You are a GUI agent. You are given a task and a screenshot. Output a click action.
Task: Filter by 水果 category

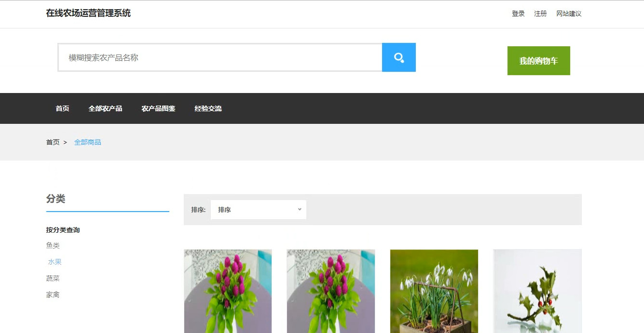point(55,262)
